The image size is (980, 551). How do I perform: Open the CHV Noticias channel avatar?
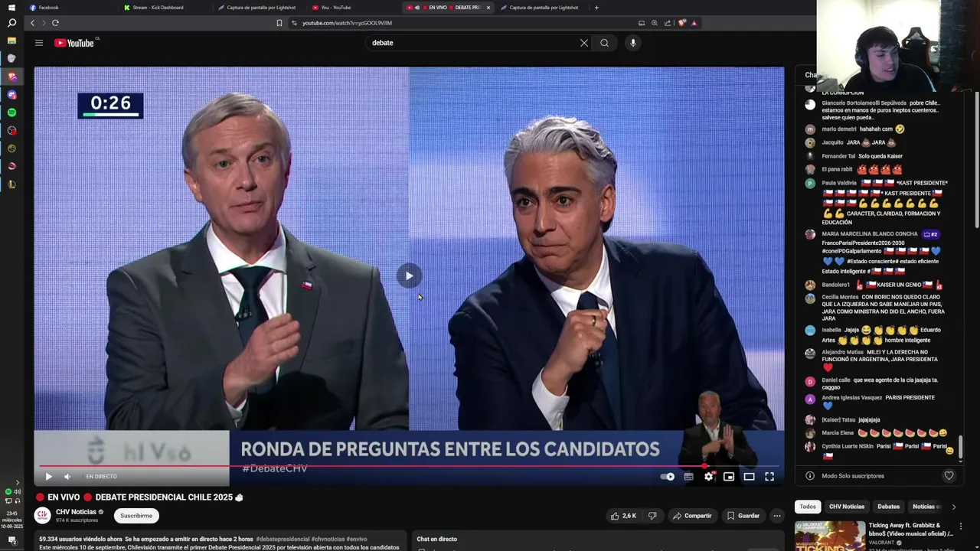click(x=42, y=516)
